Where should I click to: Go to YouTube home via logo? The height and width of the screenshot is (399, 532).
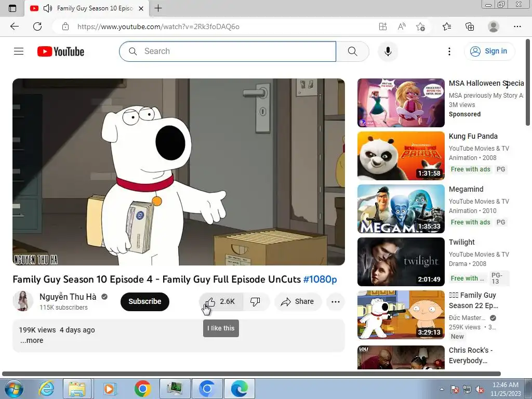[61, 51]
